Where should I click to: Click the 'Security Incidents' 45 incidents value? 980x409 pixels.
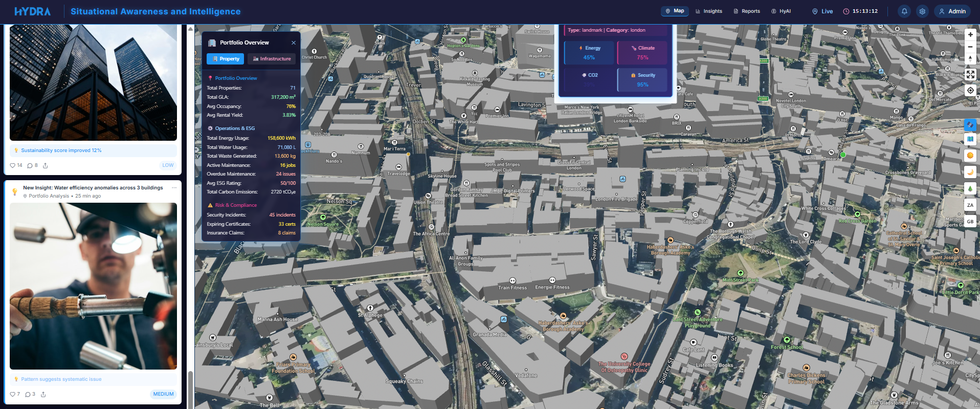(x=282, y=215)
